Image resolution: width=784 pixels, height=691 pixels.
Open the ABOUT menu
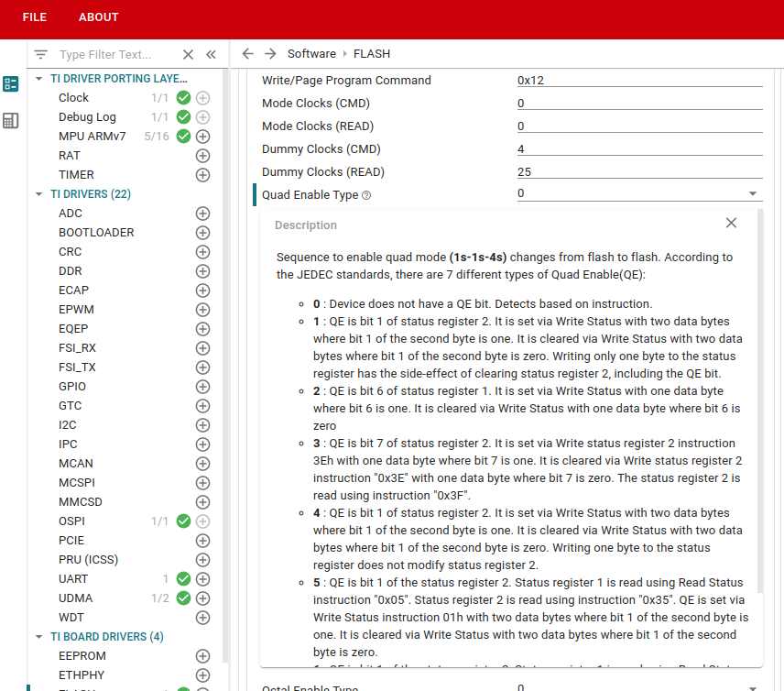click(98, 17)
